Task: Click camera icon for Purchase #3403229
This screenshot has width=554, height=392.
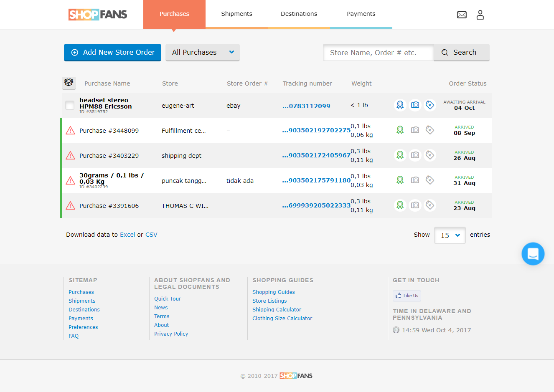Action: [x=415, y=155]
